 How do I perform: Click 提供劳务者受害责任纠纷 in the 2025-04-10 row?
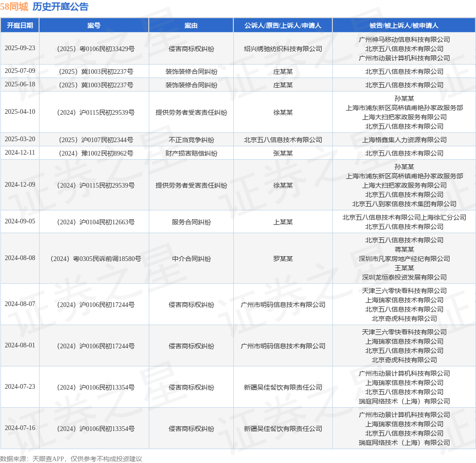[x=191, y=112]
